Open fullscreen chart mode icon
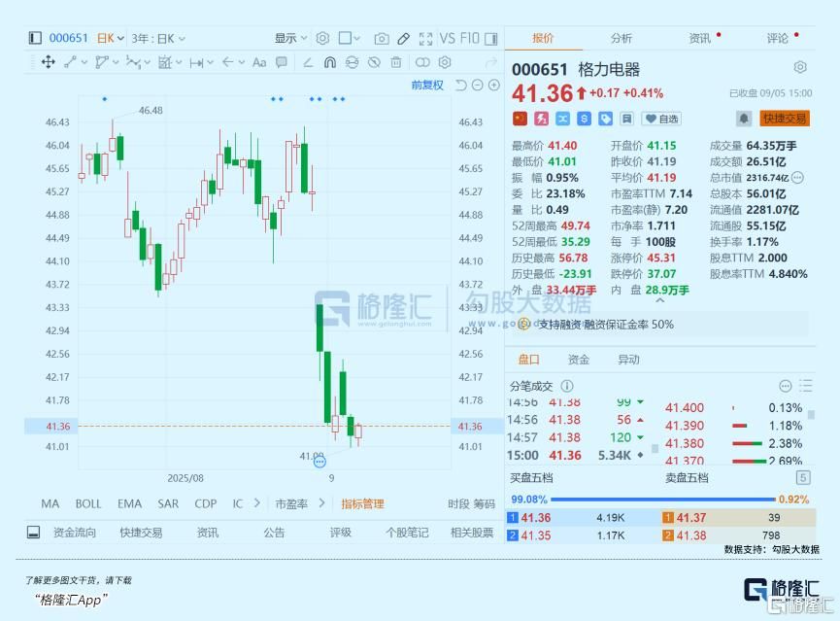The width and height of the screenshot is (840, 621). click(x=425, y=39)
